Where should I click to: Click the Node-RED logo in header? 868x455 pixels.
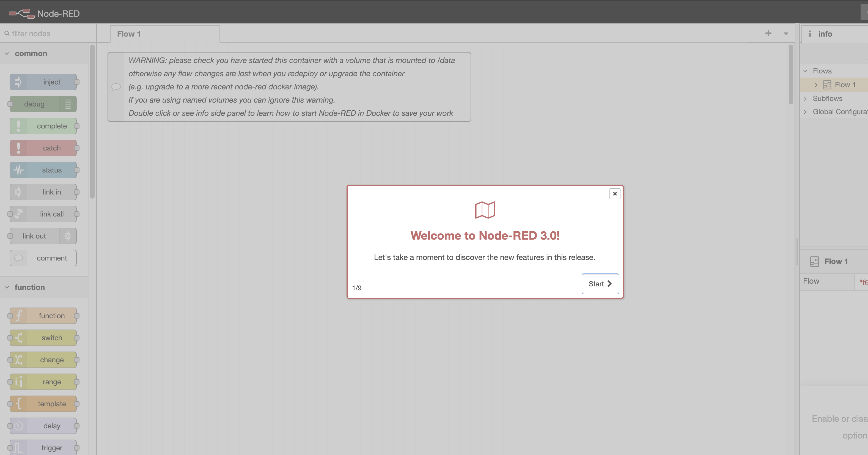coord(21,13)
